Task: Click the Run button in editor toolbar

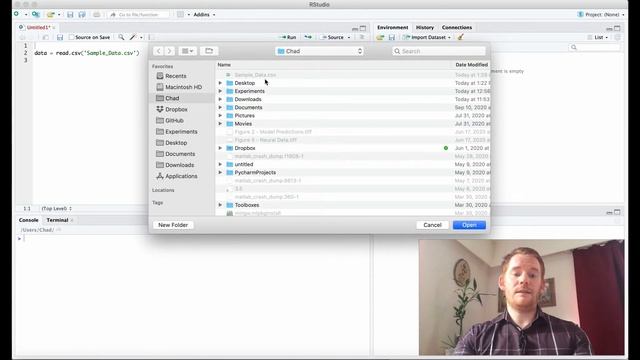Action: (288, 37)
